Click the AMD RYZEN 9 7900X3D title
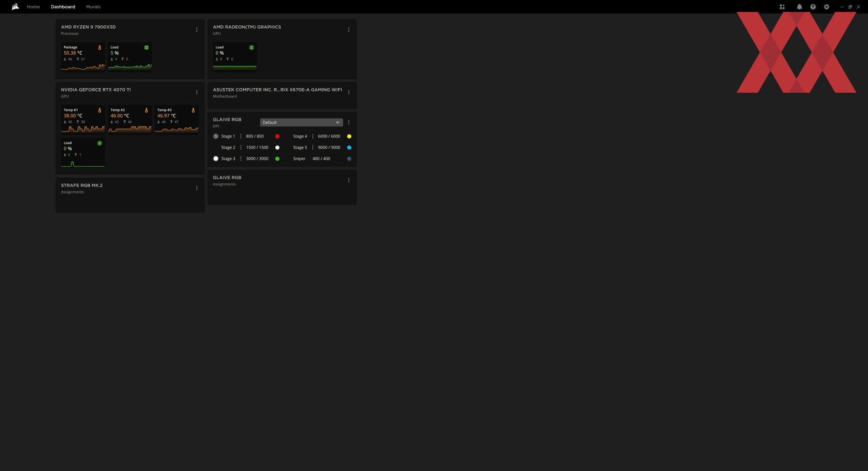This screenshot has height=471, width=868. point(88,27)
